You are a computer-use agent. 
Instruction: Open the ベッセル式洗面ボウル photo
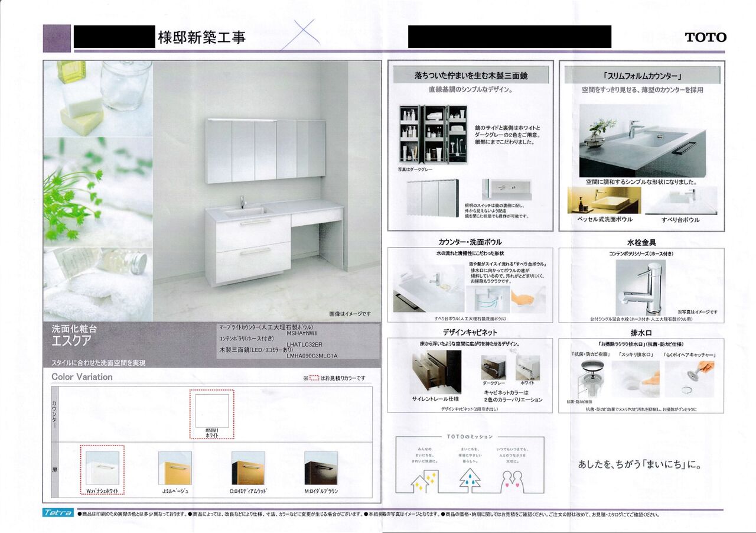point(603,200)
